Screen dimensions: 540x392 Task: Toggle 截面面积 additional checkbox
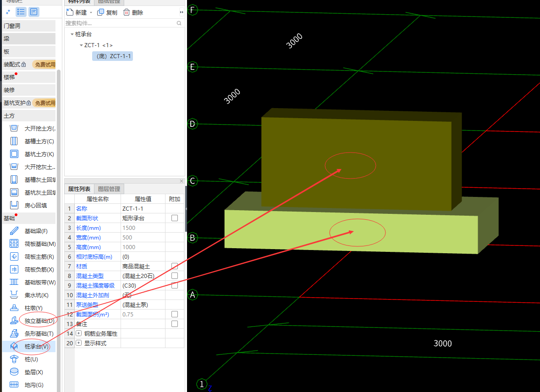175,314
